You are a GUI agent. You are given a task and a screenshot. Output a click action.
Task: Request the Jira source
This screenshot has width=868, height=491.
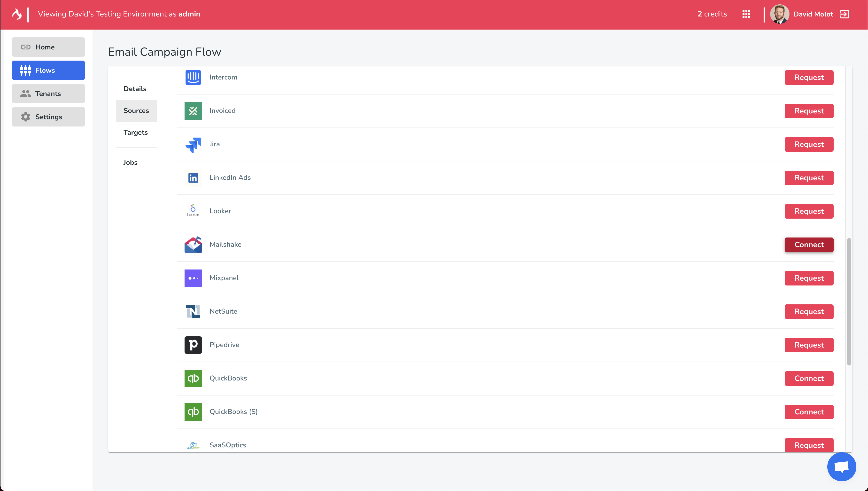(x=809, y=144)
